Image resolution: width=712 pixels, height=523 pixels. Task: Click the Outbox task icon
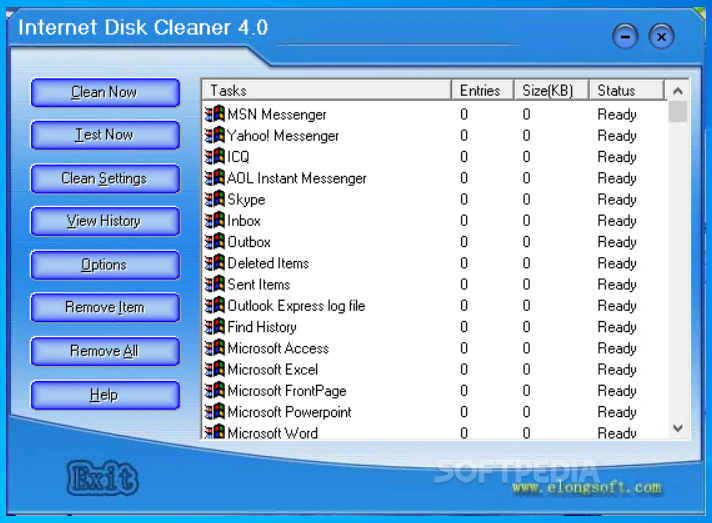(x=215, y=242)
